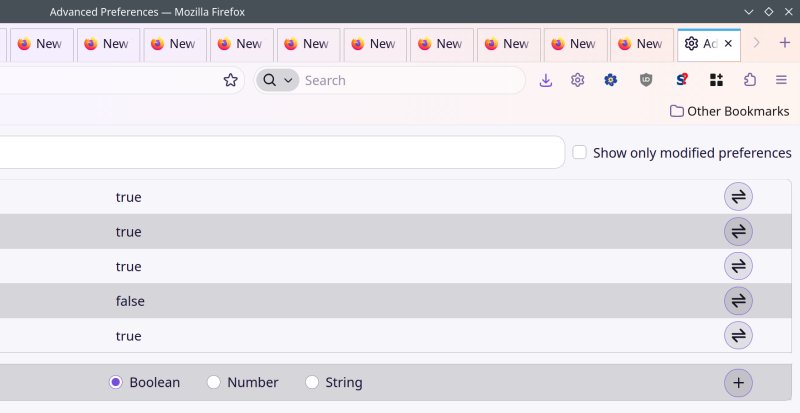Select the String radio option
This screenshot has width=800, height=413.
point(312,382)
